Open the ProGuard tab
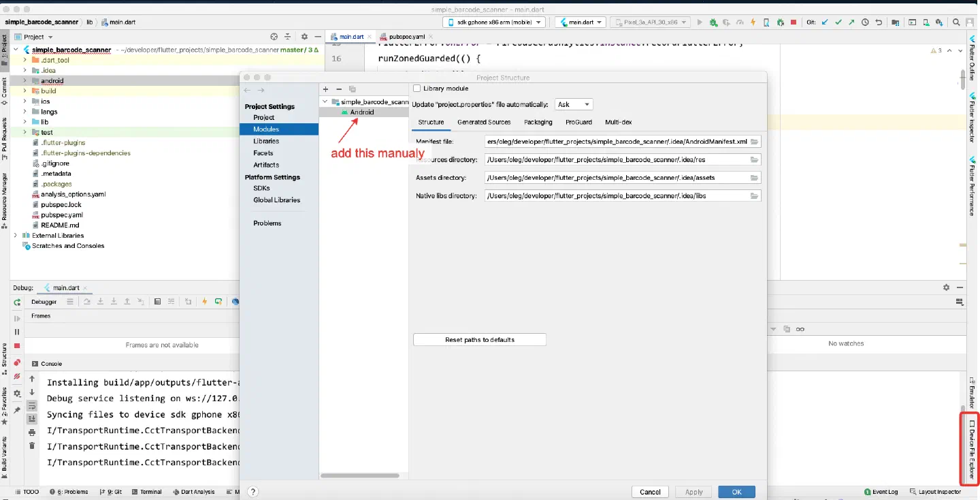 point(578,122)
